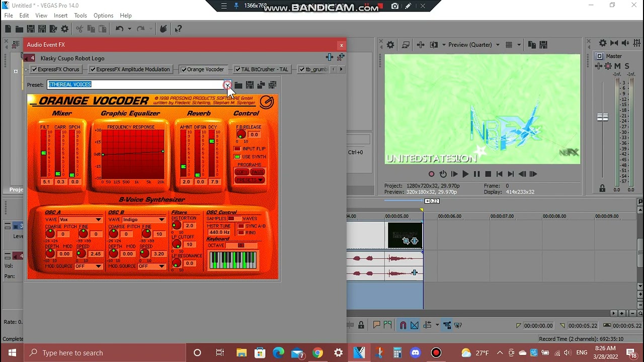Open OSC B MOD SOURCE dropdown
Image resolution: width=644 pixels, height=362 pixels.
(x=162, y=266)
